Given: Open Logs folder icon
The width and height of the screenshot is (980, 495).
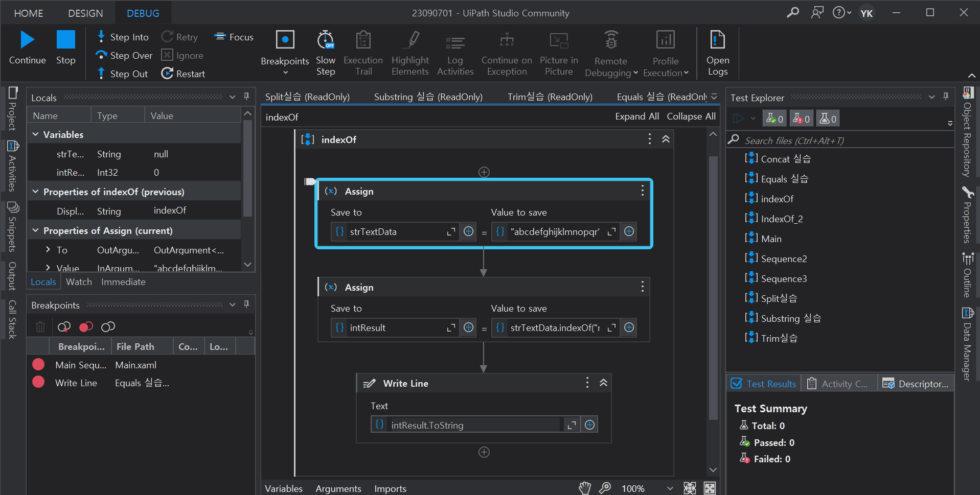Looking at the screenshot, I should coord(718,40).
